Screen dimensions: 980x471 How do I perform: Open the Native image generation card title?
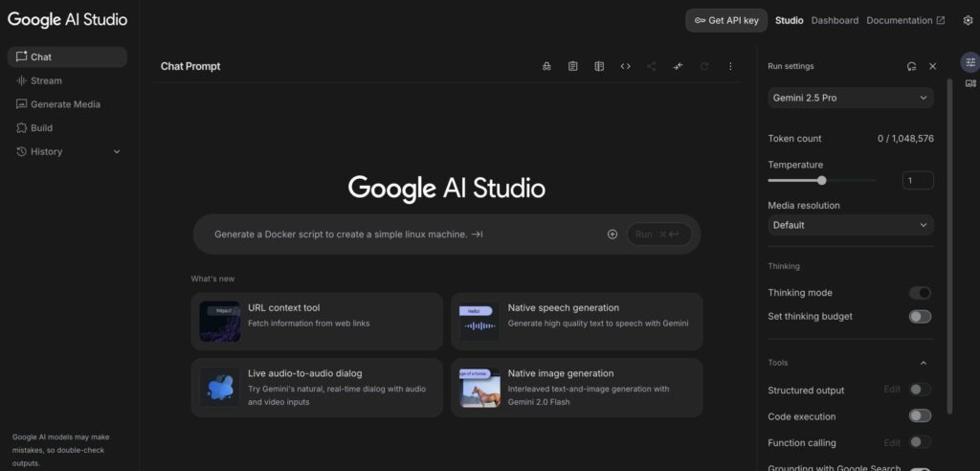pos(561,373)
